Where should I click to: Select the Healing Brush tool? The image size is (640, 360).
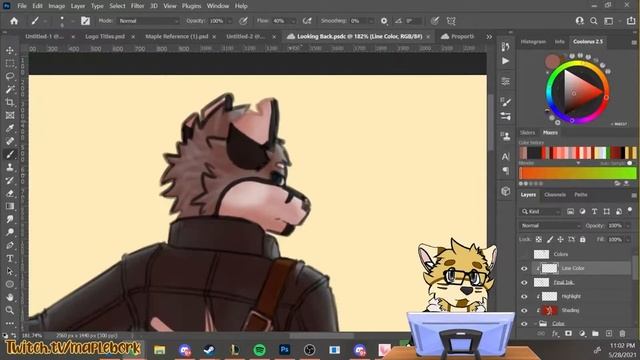pyautogui.click(x=10, y=141)
